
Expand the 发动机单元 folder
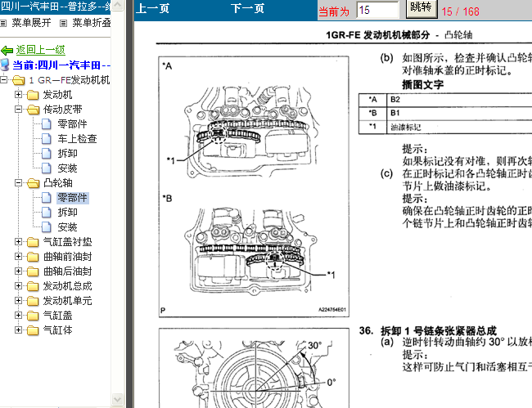(18, 301)
